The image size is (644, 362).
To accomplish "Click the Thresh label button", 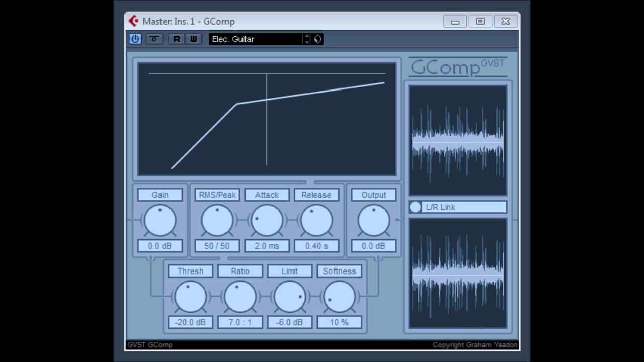I will coord(190,271).
